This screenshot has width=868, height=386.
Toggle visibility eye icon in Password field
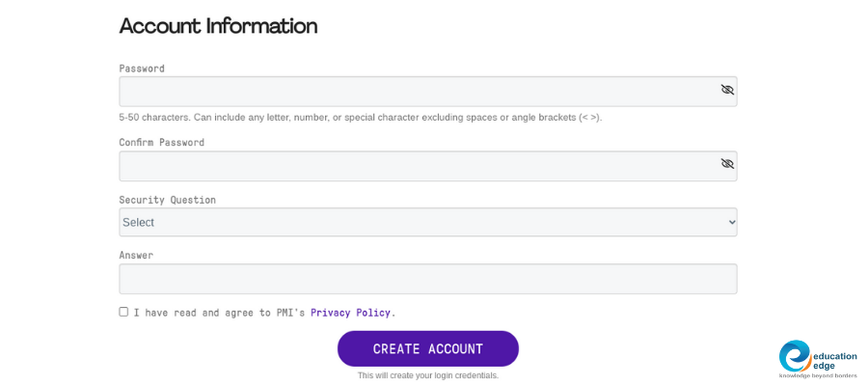pyautogui.click(x=727, y=90)
